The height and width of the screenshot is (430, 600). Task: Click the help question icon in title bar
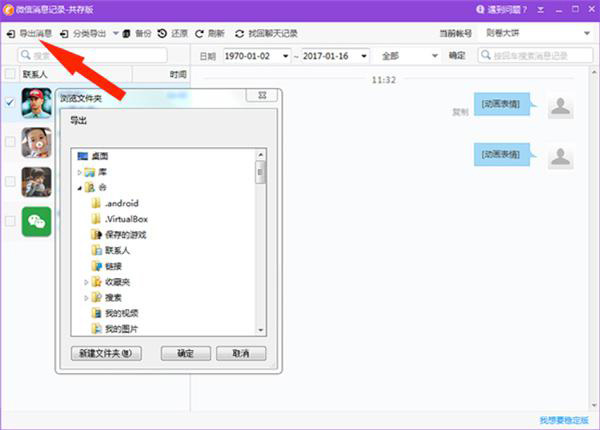point(480,10)
